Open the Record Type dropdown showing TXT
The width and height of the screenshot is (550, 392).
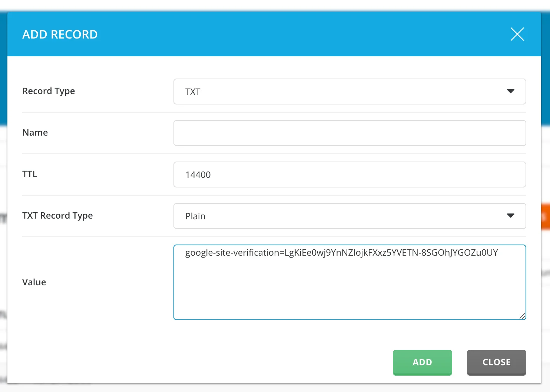[341, 92]
